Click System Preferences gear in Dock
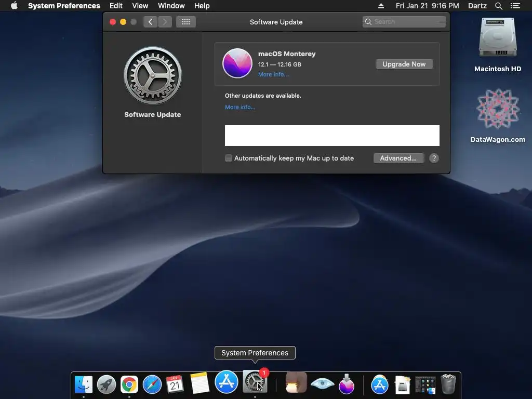 click(x=255, y=382)
